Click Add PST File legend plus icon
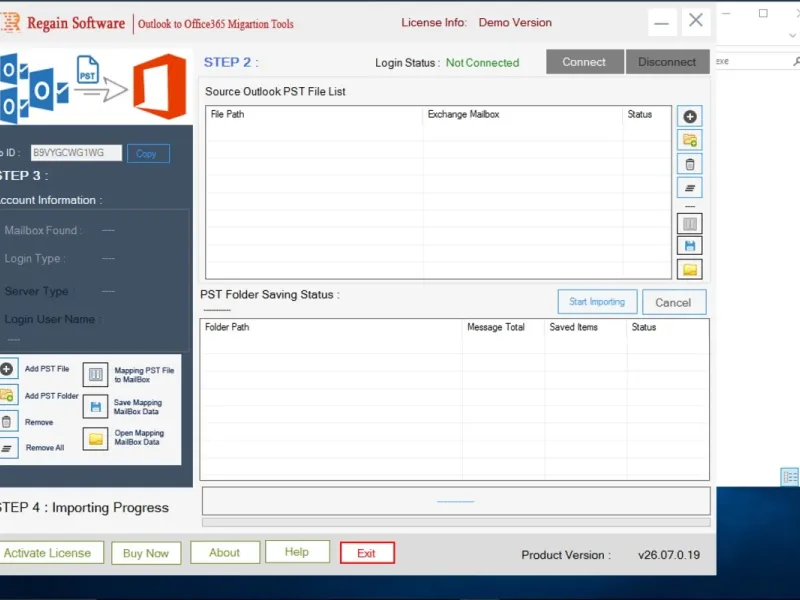 click(7, 368)
